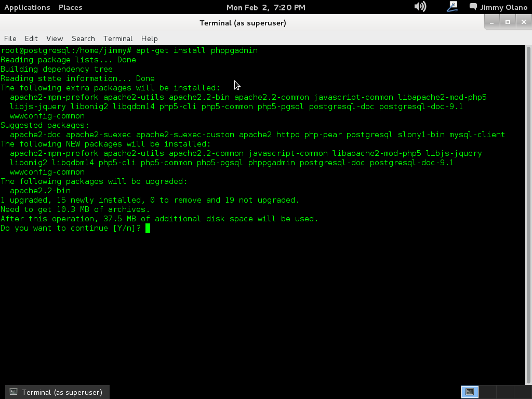Screen dimensions: 532x399
Task: Maximize the Terminal window
Action: 508,22
